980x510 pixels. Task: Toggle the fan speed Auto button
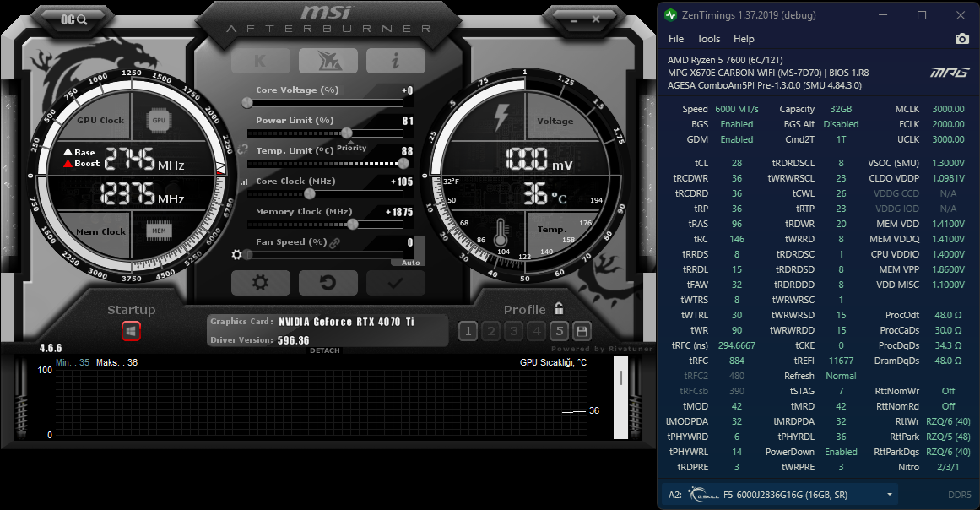click(410, 263)
